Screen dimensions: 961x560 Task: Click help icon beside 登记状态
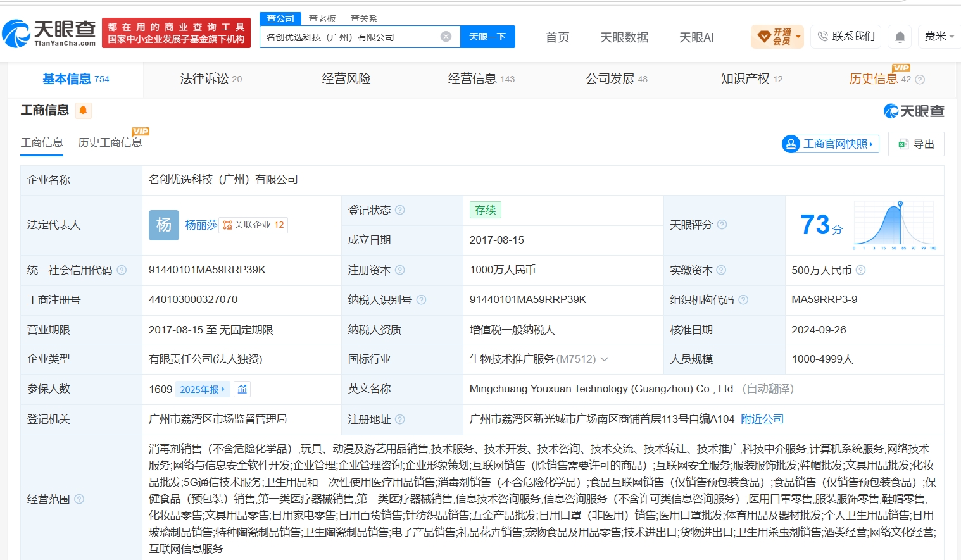pyautogui.click(x=400, y=210)
